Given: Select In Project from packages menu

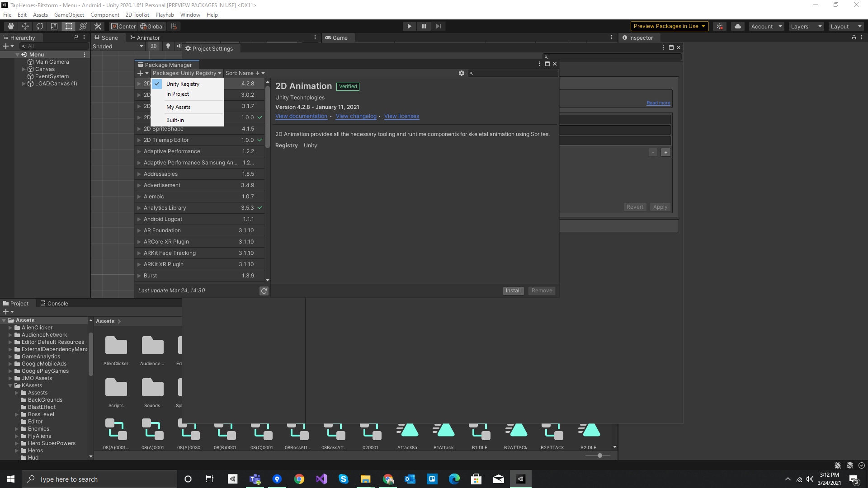Looking at the screenshot, I should click(x=178, y=94).
